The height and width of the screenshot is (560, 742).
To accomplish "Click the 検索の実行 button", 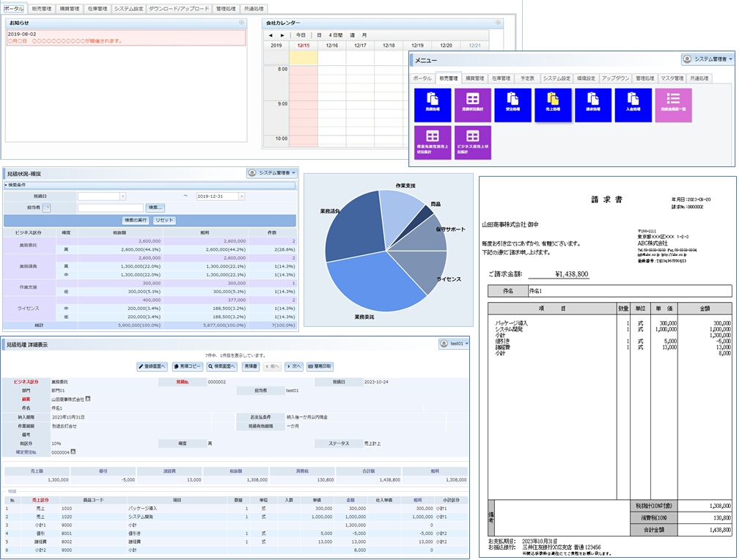I will pyautogui.click(x=136, y=220).
